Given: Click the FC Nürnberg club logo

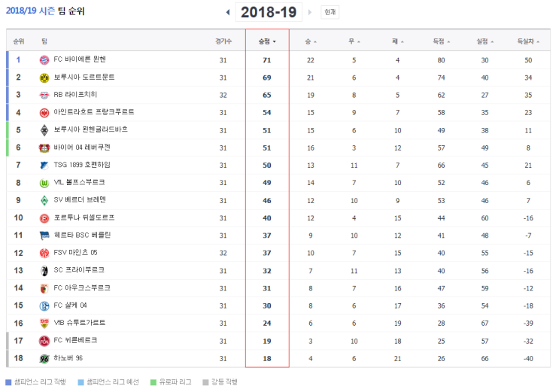Looking at the screenshot, I should (x=44, y=341).
